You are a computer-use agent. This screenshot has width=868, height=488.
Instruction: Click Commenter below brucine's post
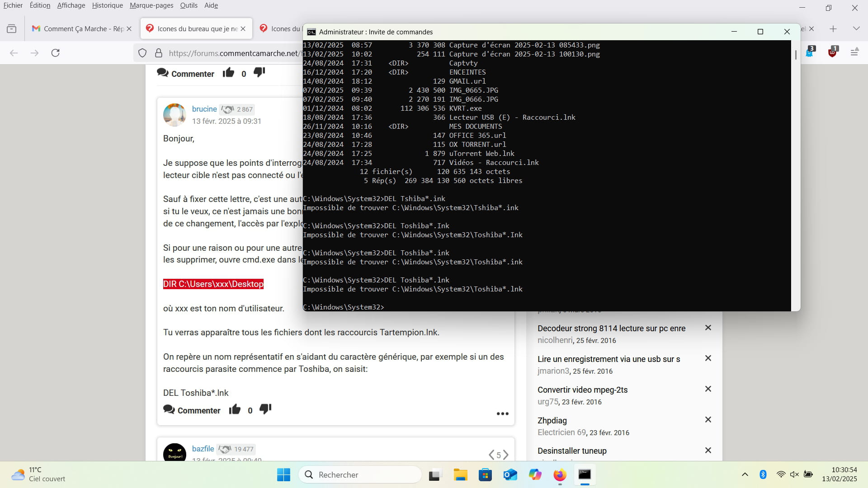[192, 410]
